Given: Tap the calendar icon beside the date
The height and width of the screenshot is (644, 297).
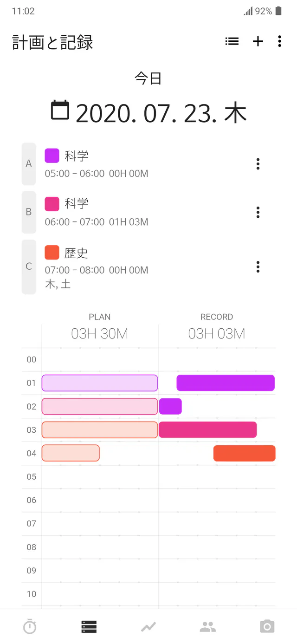Looking at the screenshot, I should click(60, 110).
